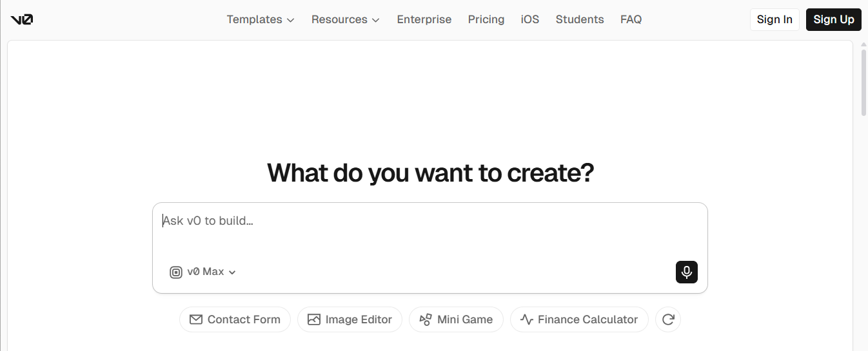Start voice input with the microphone button
868x351 pixels.
coord(686,272)
